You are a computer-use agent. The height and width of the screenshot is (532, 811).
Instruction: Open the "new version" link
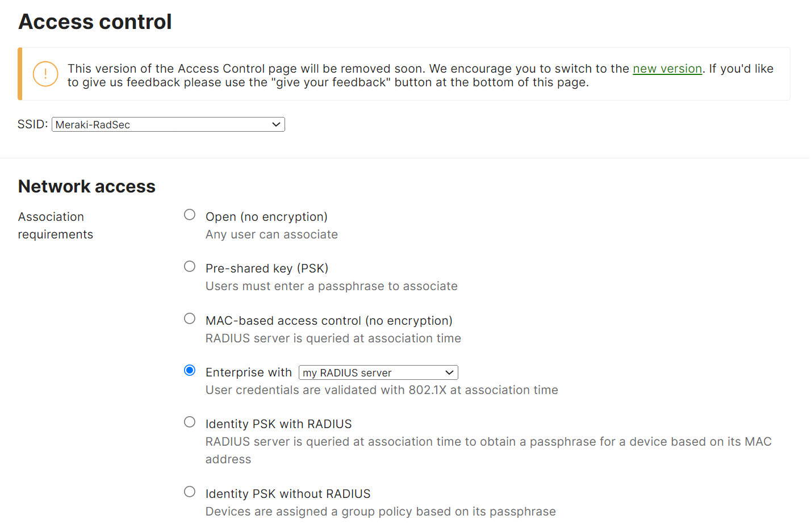(667, 69)
